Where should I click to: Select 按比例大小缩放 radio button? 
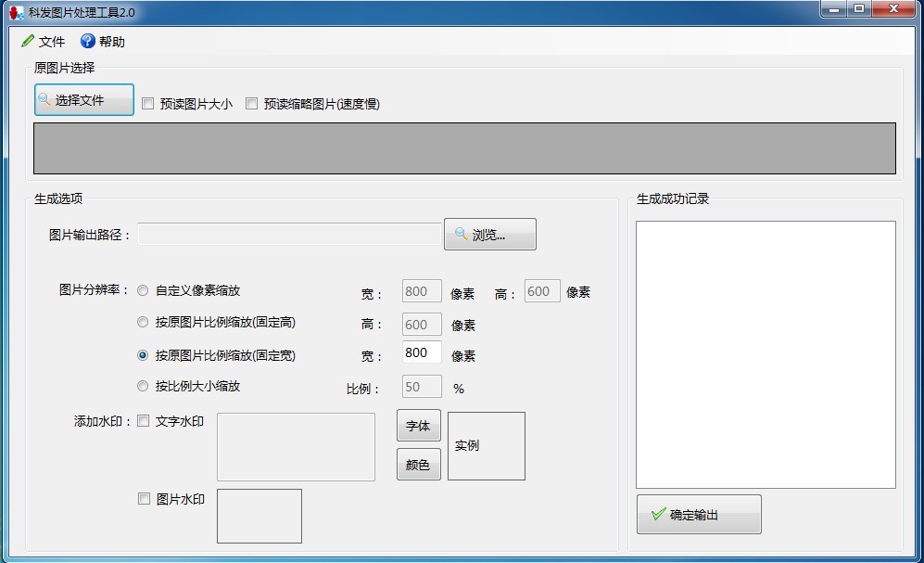[143, 386]
